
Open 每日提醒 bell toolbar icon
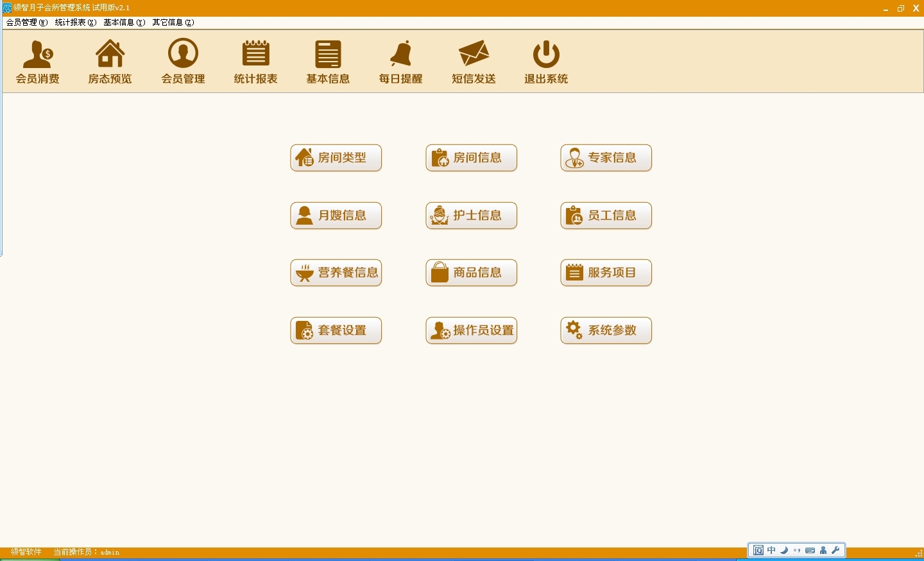point(400,62)
